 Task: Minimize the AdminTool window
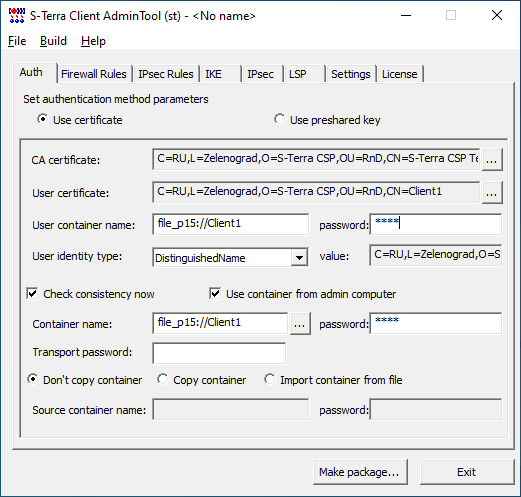(x=406, y=16)
